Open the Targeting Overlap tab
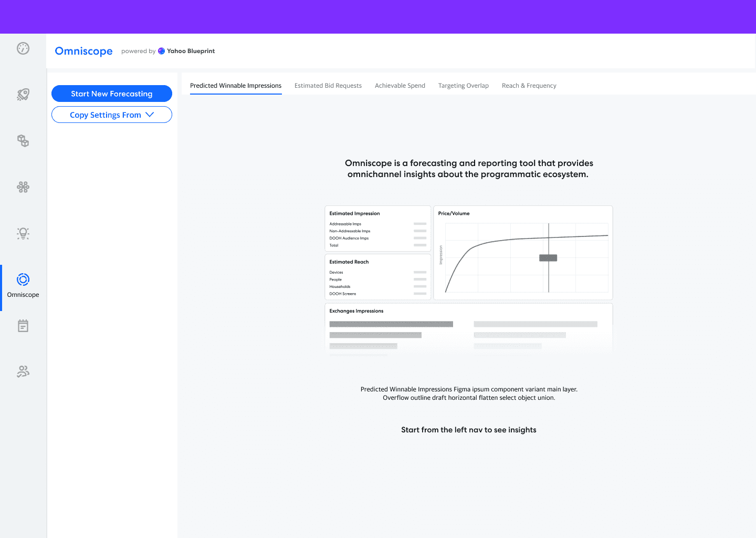 click(x=464, y=86)
